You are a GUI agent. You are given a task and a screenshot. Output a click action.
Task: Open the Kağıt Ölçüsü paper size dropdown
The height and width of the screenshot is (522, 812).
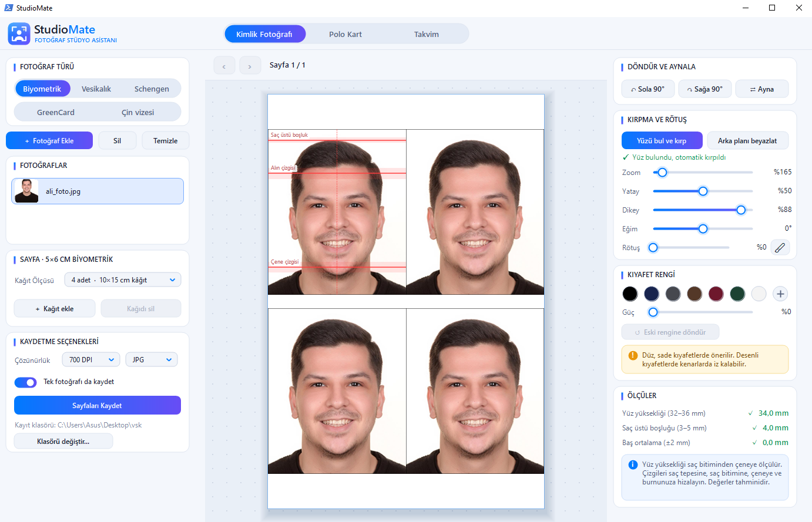point(123,280)
